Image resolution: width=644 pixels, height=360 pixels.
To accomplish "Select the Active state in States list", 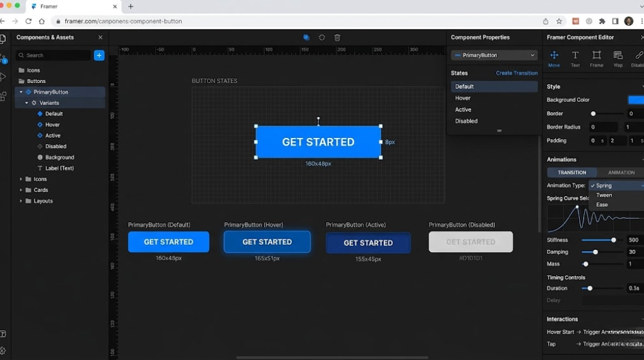I will pos(494,110).
